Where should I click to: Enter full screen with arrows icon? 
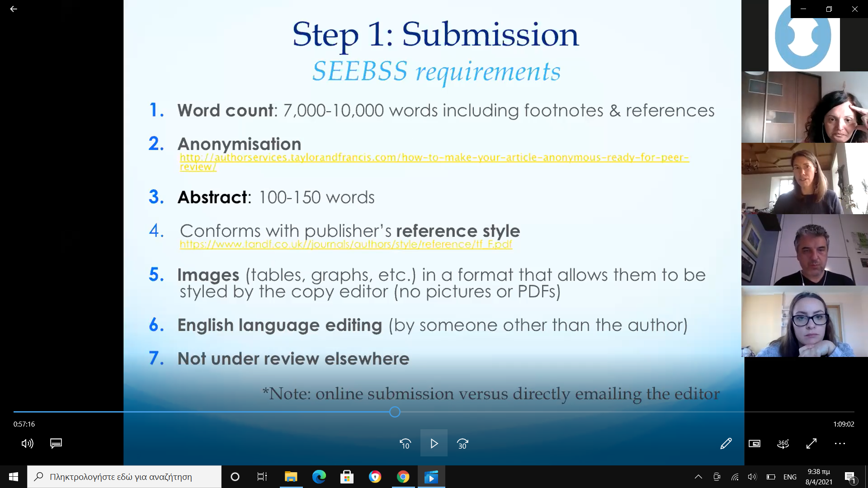[x=811, y=444]
